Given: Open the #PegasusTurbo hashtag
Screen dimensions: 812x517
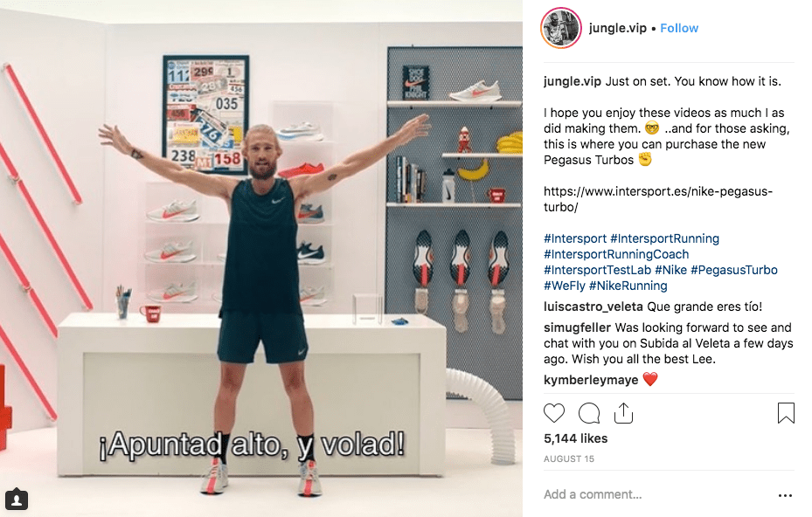Looking at the screenshot, I should click(x=734, y=270).
